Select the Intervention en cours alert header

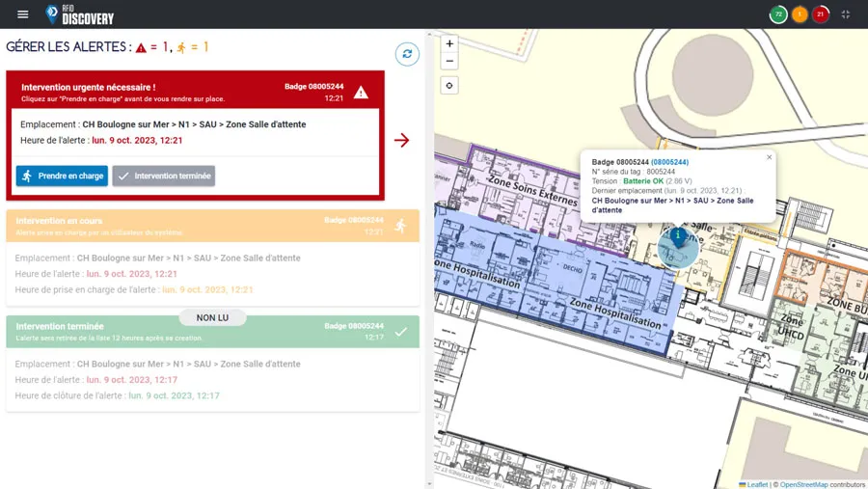click(212, 226)
